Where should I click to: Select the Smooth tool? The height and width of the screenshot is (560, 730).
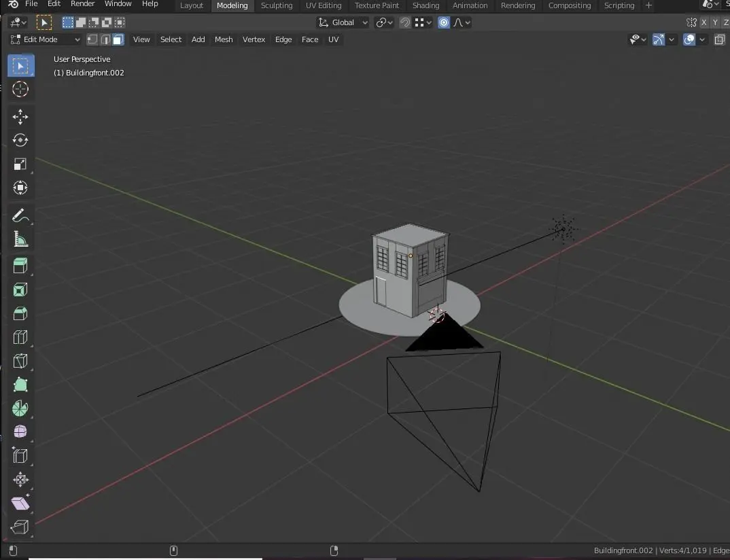tap(20, 432)
